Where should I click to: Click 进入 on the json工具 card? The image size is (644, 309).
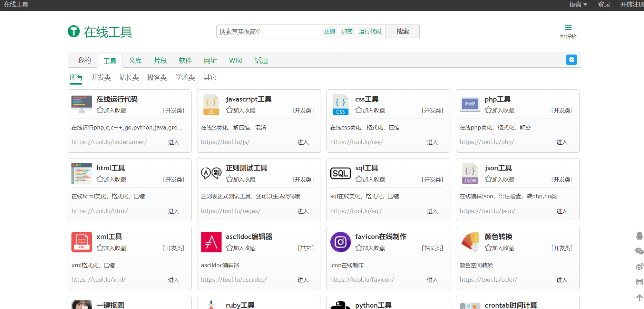(x=562, y=211)
